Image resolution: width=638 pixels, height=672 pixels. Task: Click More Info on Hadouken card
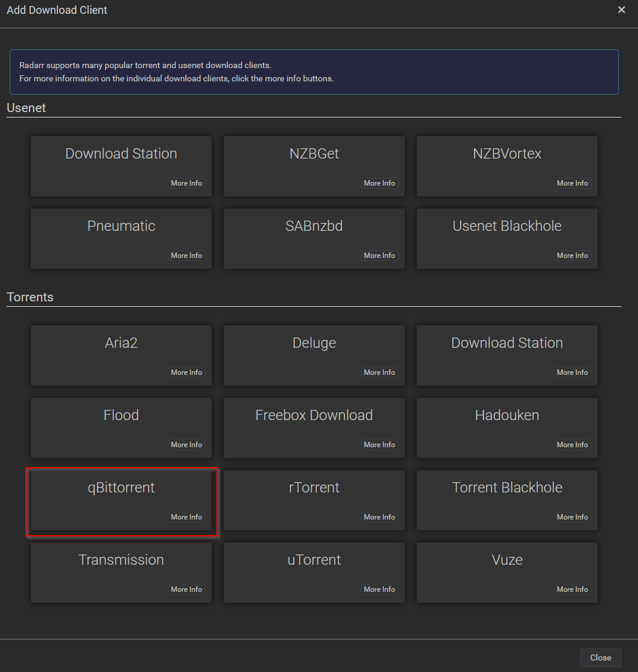[x=572, y=445]
